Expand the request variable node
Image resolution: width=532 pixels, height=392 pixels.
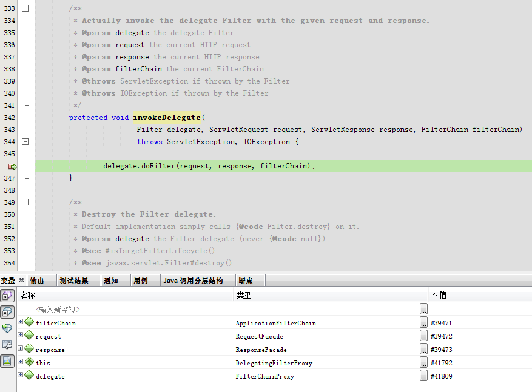pyautogui.click(x=21, y=335)
